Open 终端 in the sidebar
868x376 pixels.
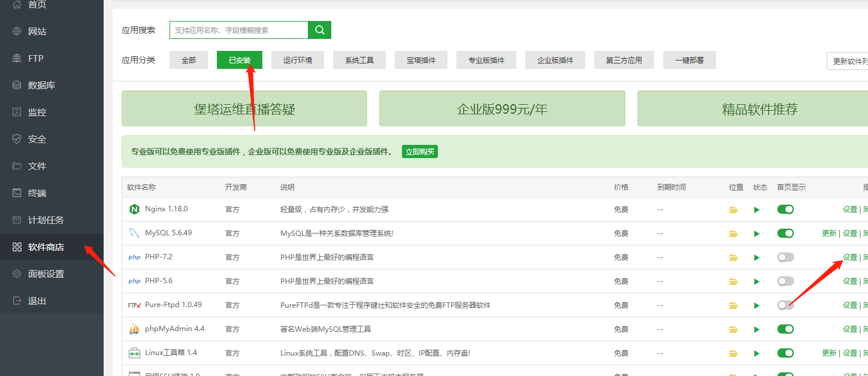point(52,193)
